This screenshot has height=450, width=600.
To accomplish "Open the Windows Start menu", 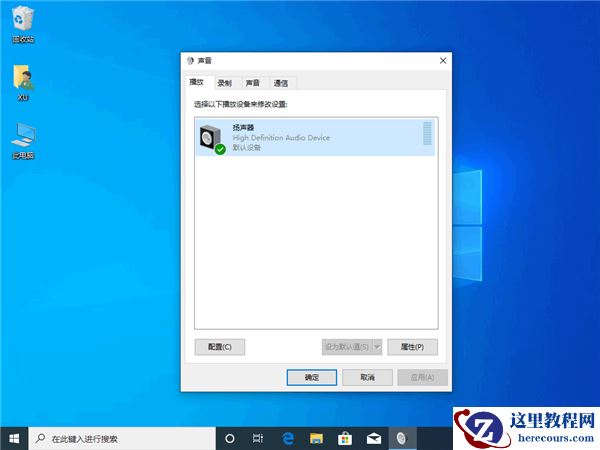I will (14, 439).
